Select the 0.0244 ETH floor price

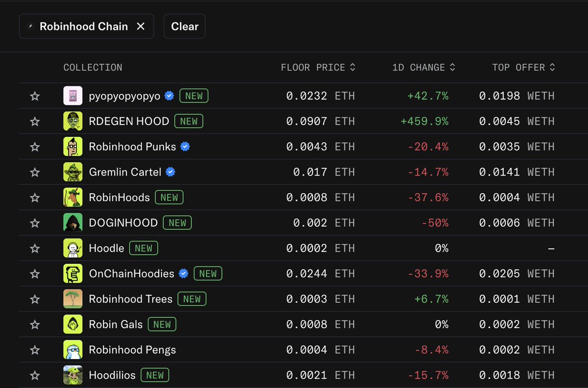320,274
